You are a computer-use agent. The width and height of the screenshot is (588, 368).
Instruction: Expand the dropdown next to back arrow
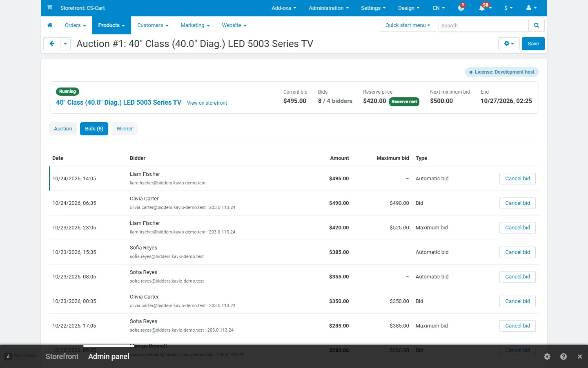point(65,44)
